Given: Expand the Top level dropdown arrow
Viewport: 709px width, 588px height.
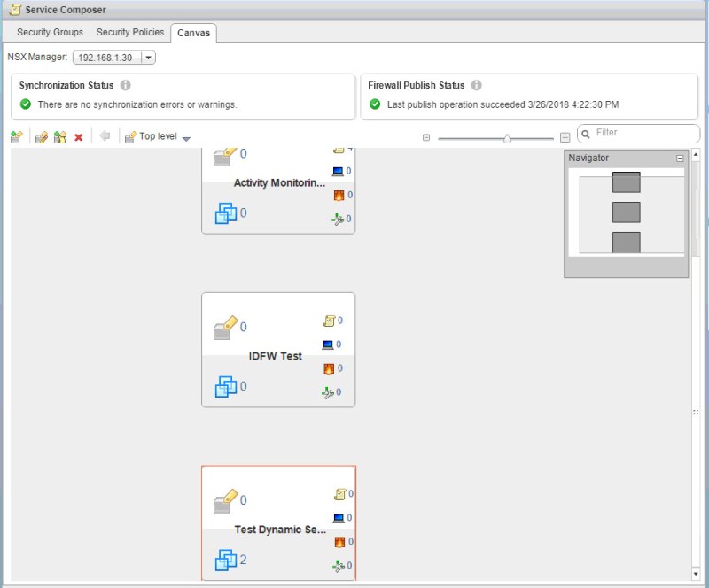Looking at the screenshot, I should point(186,138).
